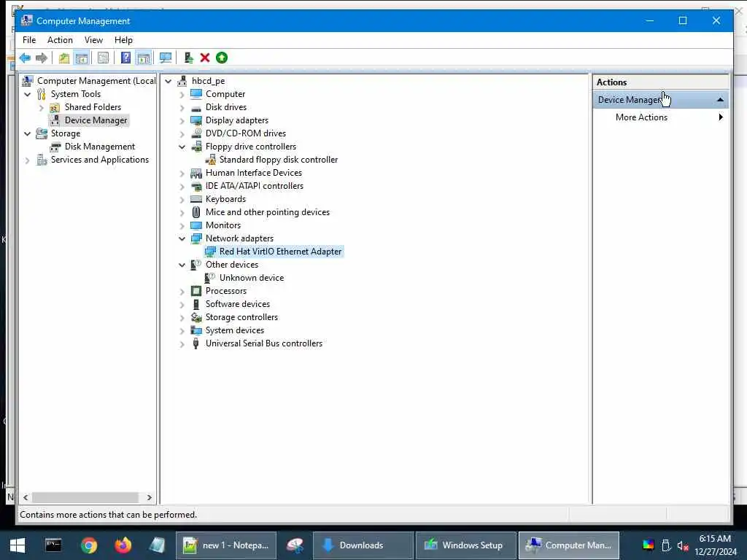Expand the Computer device category
Image resolution: width=747 pixels, height=560 pixels.
(x=182, y=95)
